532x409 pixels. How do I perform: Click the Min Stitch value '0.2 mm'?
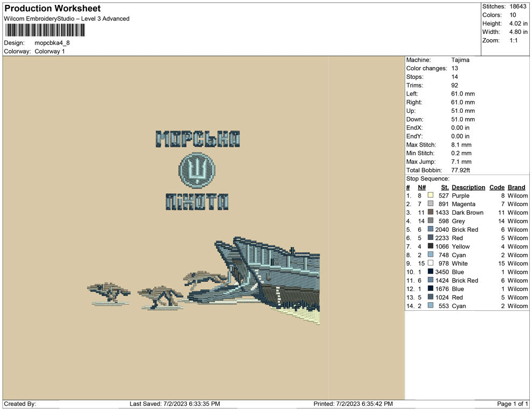(x=461, y=153)
